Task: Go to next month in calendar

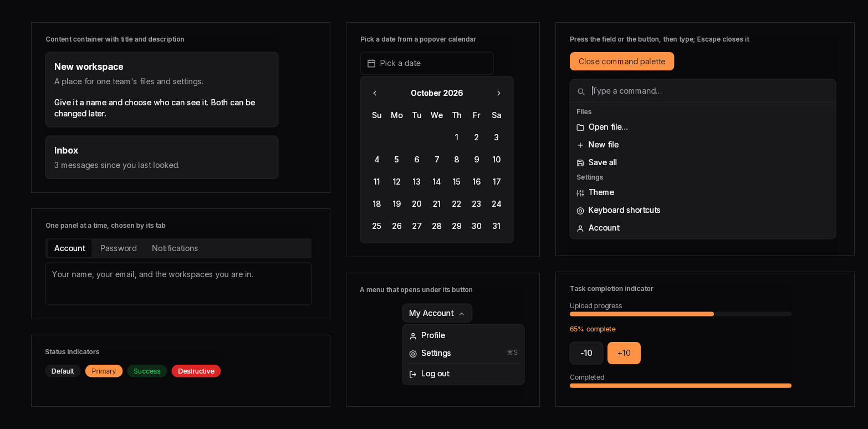Action: click(498, 93)
